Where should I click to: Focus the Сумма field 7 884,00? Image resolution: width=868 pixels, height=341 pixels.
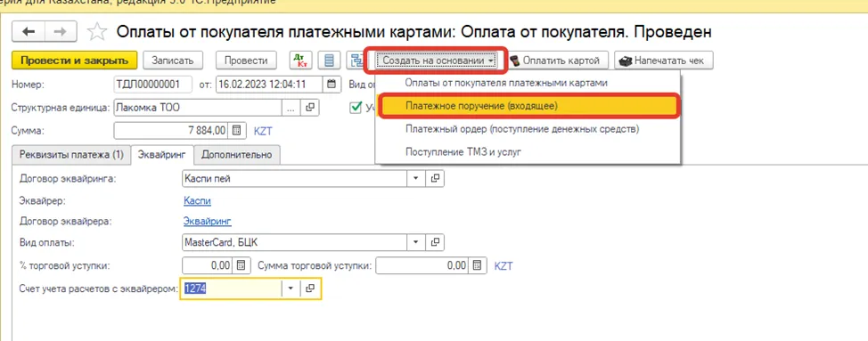pyautogui.click(x=171, y=130)
